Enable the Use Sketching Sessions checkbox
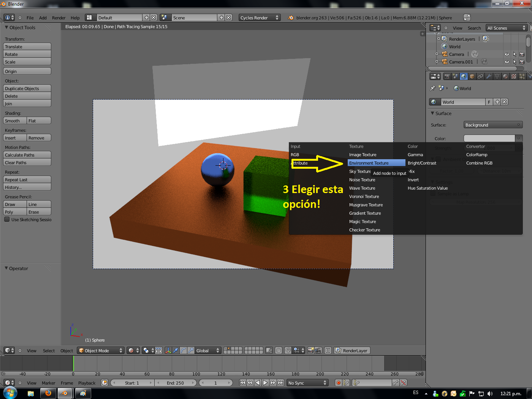Screen dimensions: 532x399 tap(7, 219)
